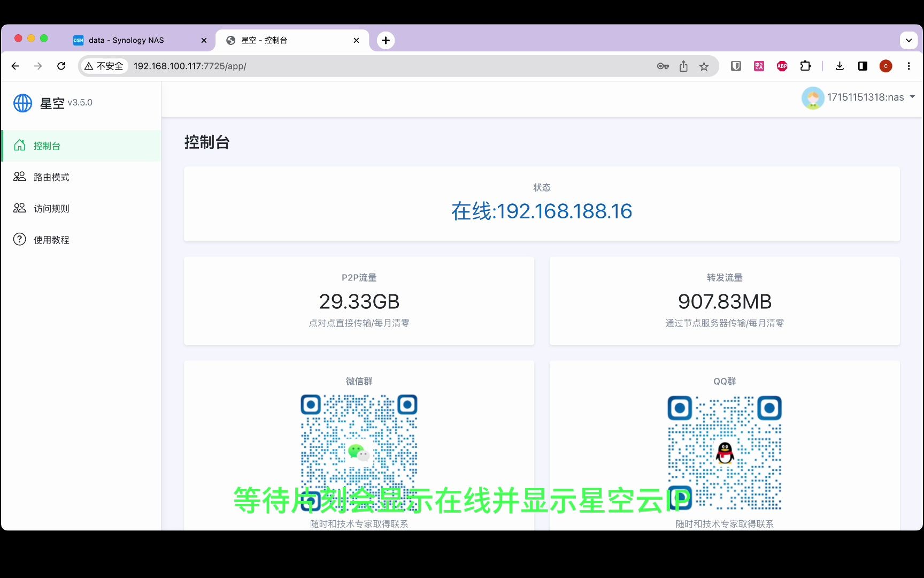Viewport: 924px width, 578px height.
Task: Click the 在线:192.168.188.16 status text
Action: pyautogui.click(x=542, y=211)
